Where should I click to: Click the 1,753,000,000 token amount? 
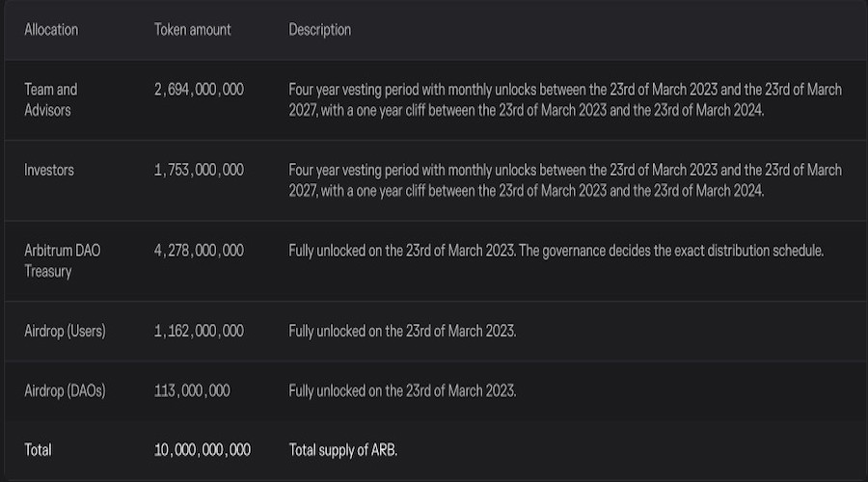point(199,170)
